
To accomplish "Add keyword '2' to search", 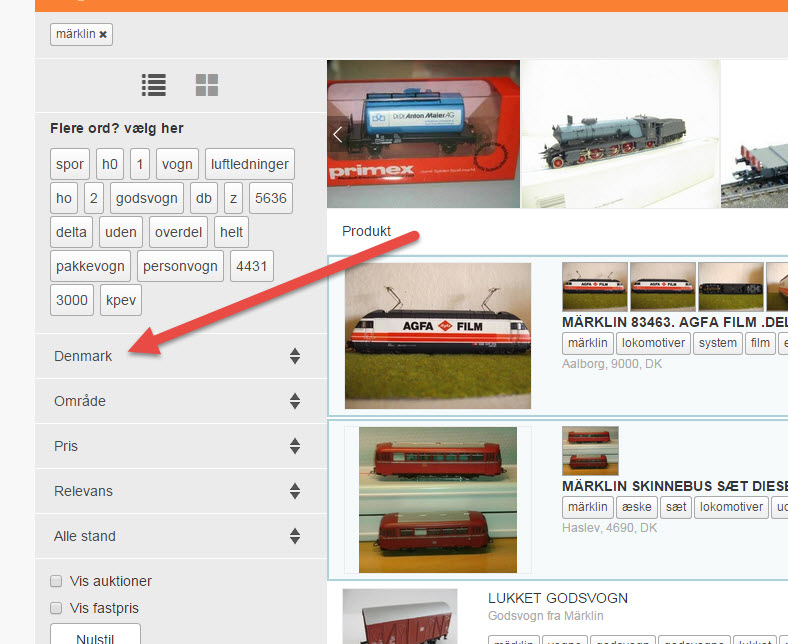I will (x=93, y=198).
